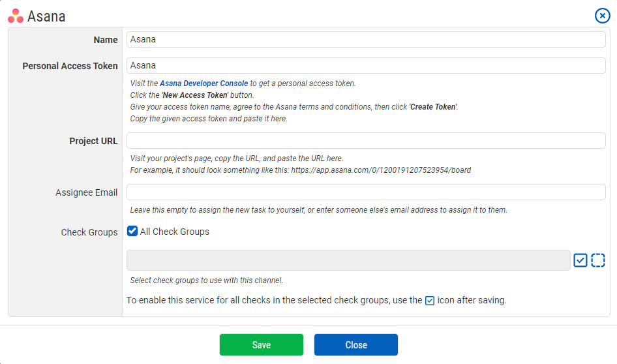Image resolution: width=617 pixels, height=364 pixels.
Task: Click the select all check groups icon
Action: point(580,260)
